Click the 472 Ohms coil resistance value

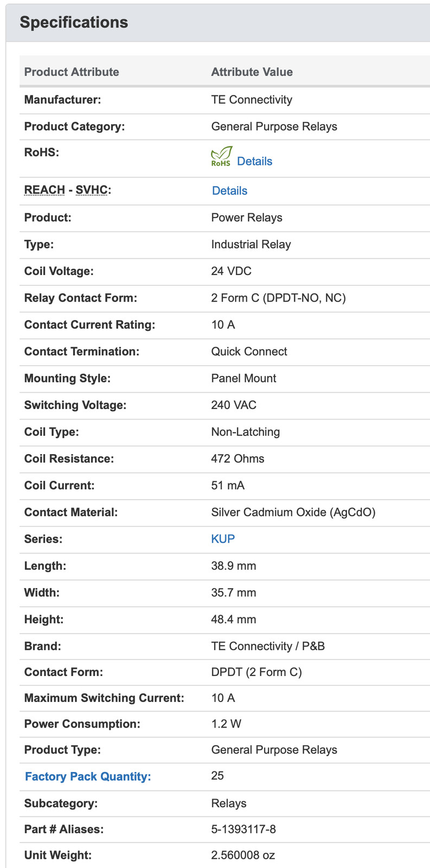click(x=238, y=458)
